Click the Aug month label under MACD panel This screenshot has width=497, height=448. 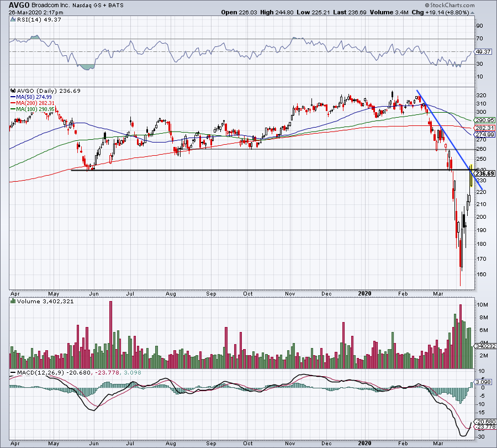pyautogui.click(x=171, y=444)
